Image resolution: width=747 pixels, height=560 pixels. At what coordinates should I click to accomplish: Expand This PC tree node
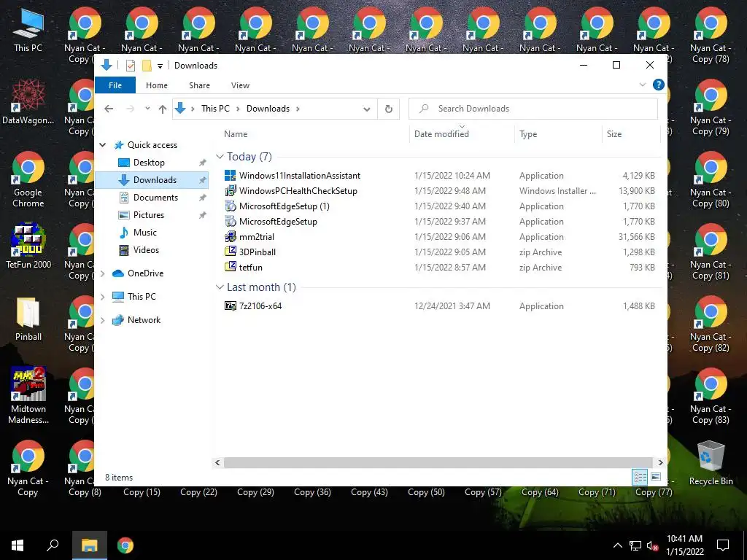[x=103, y=297]
